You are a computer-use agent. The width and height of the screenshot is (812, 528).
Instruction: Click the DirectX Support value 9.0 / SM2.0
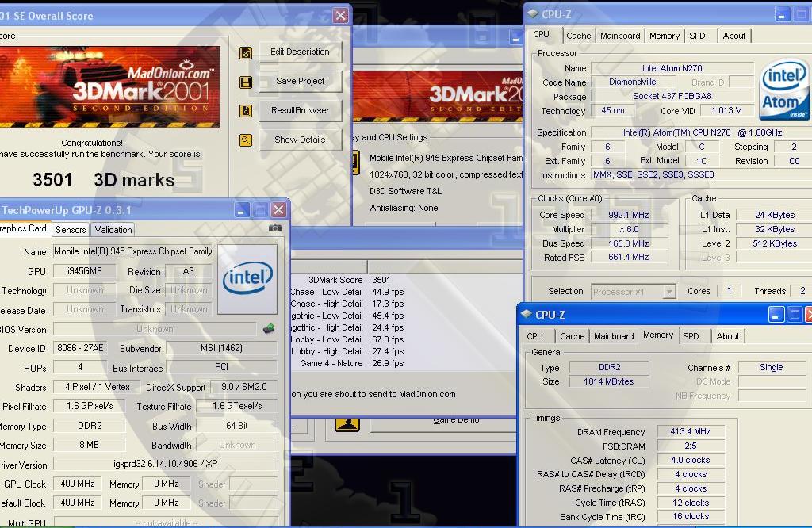[243, 387]
